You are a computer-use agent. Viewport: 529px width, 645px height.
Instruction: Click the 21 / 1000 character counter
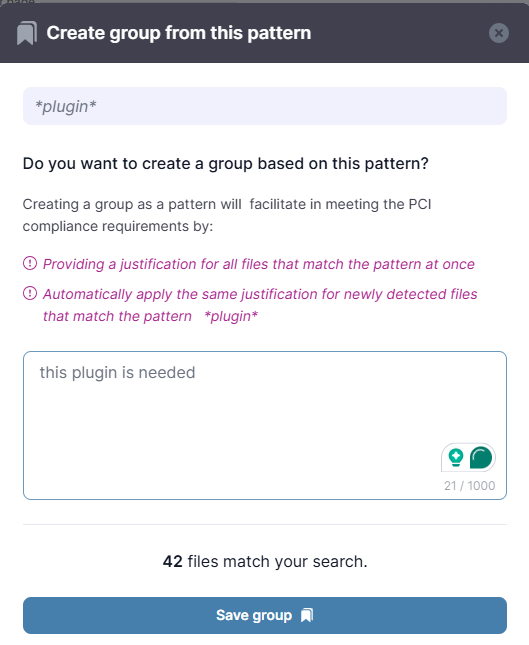pyautogui.click(x=469, y=486)
